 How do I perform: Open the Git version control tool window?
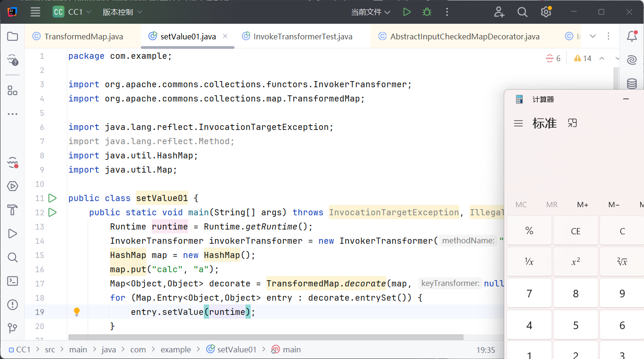point(13,328)
